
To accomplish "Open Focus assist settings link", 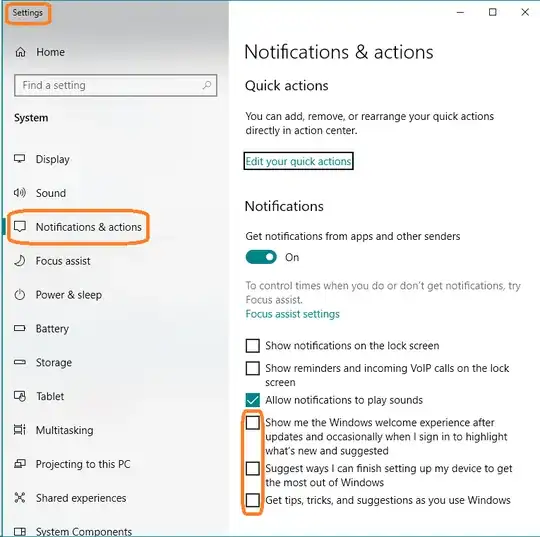I will coord(292,314).
